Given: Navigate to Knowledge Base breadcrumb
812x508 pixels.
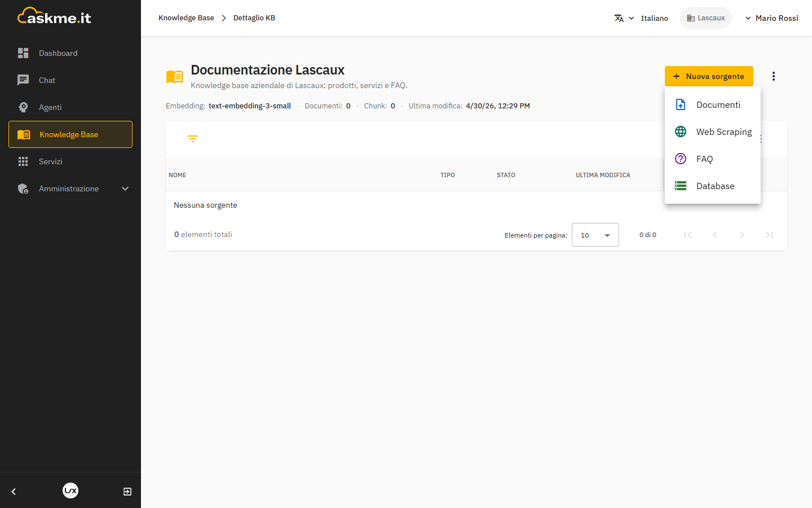Looking at the screenshot, I should 186,18.
